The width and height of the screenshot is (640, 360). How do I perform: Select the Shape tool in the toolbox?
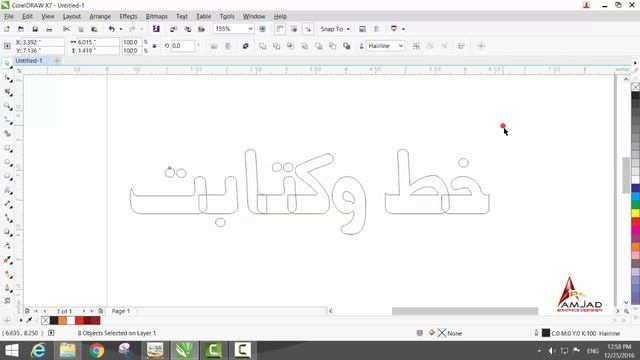pos(7,78)
